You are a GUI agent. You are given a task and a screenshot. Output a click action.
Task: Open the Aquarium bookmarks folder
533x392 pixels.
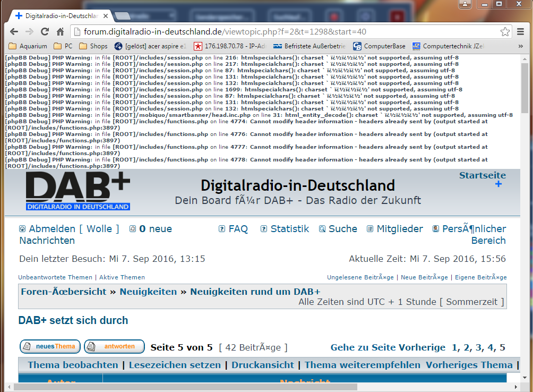click(28, 46)
